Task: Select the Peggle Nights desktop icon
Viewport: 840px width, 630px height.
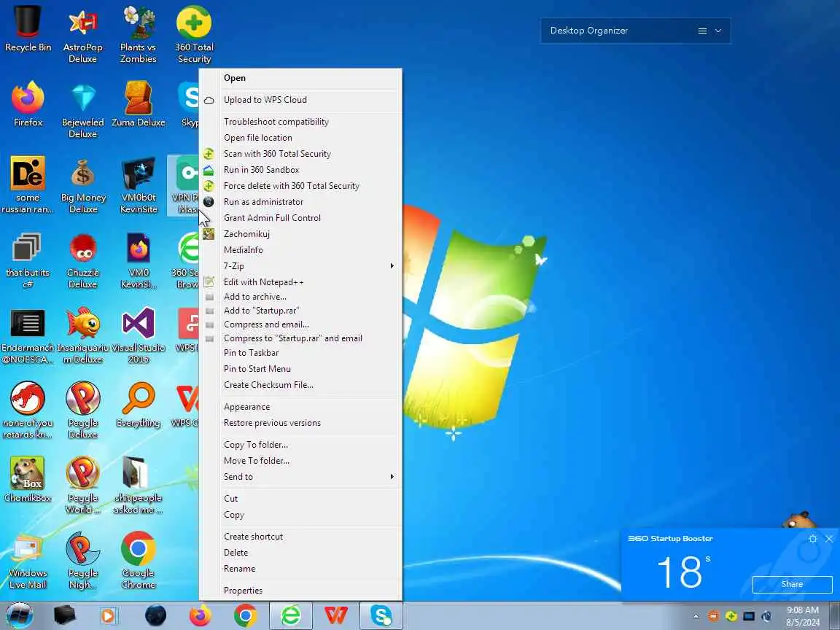Action: point(82,561)
